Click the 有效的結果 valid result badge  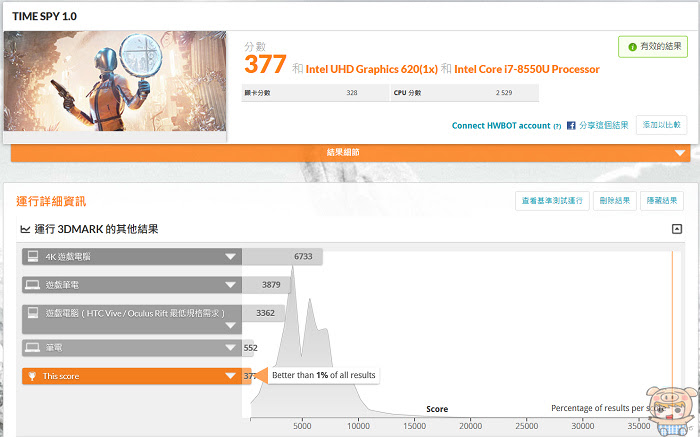click(x=653, y=47)
